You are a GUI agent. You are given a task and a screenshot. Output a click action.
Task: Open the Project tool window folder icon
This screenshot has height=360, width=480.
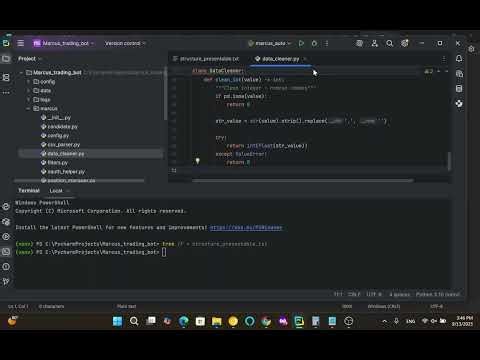tap(6, 59)
